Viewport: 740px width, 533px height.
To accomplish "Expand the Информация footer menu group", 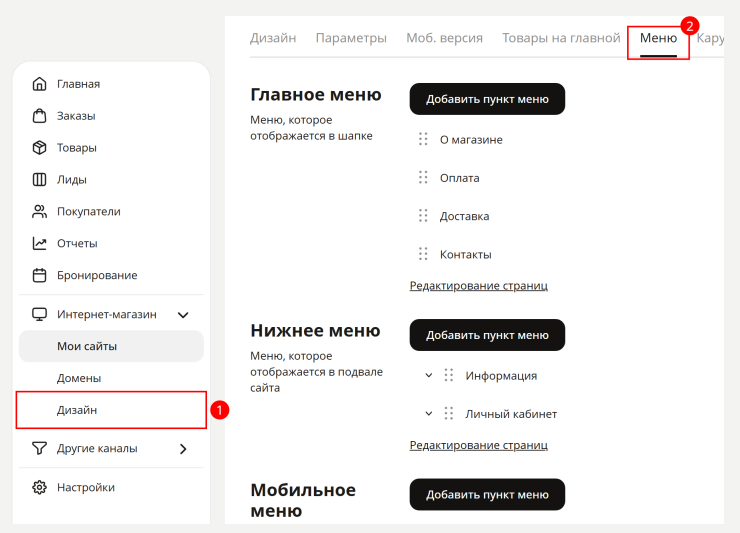I will (x=429, y=375).
